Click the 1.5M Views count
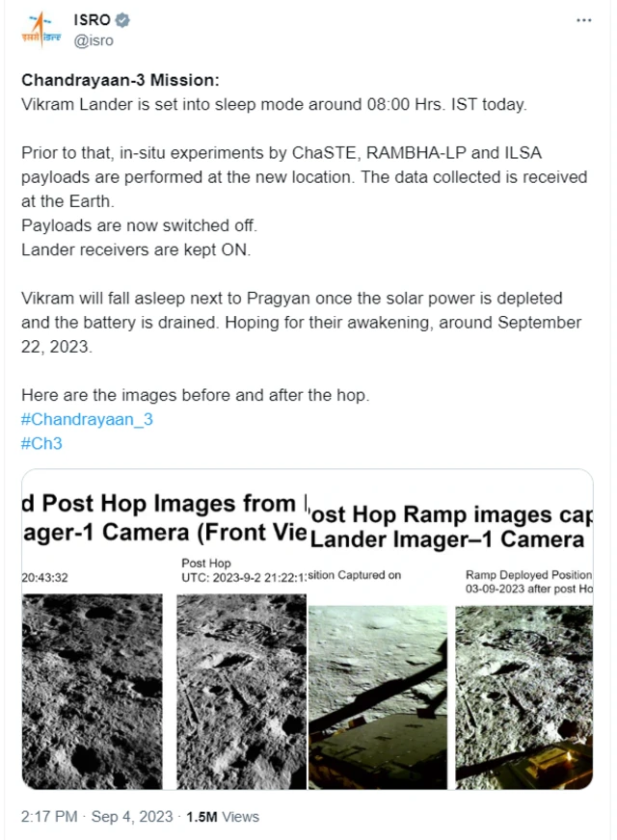The width and height of the screenshot is (617, 840). [x=223, y=817]
